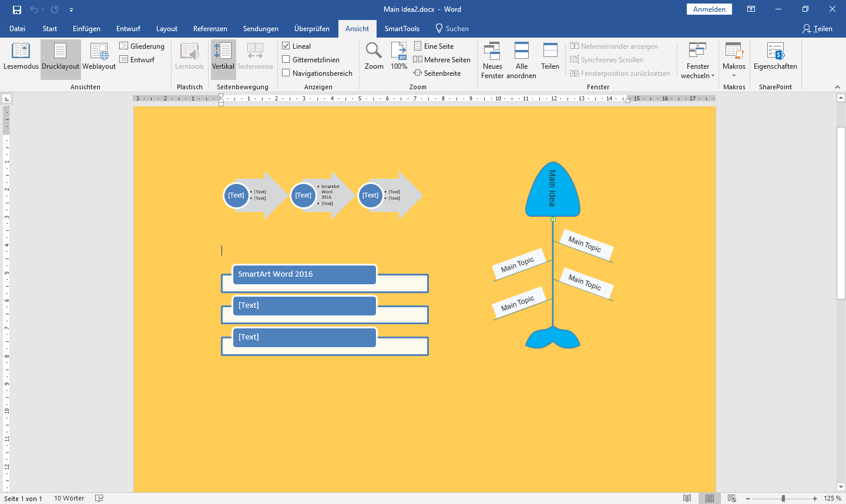Open a Neues Fenster for this document
The height and width of the screenshot is (504, 846).
pyautogui.click(x=492, y=60)
